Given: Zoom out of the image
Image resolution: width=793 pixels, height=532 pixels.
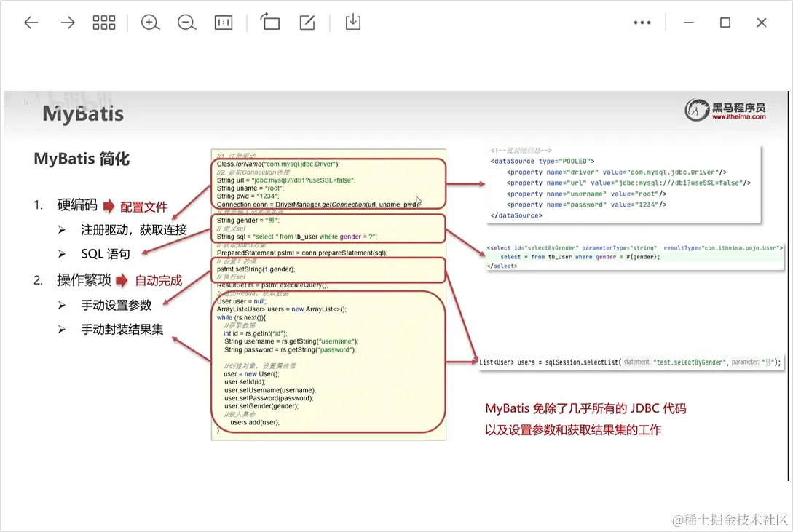Looking at the screenshot, I should click(x=186, y=23).
